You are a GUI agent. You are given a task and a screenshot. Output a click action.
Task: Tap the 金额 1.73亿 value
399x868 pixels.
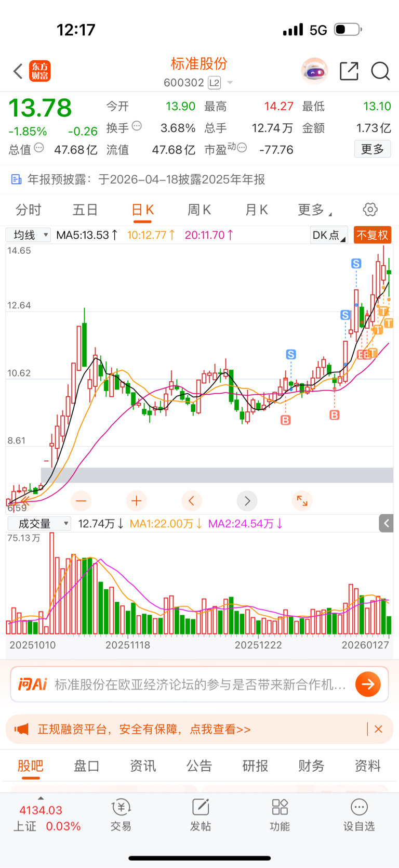pos(374,128)
